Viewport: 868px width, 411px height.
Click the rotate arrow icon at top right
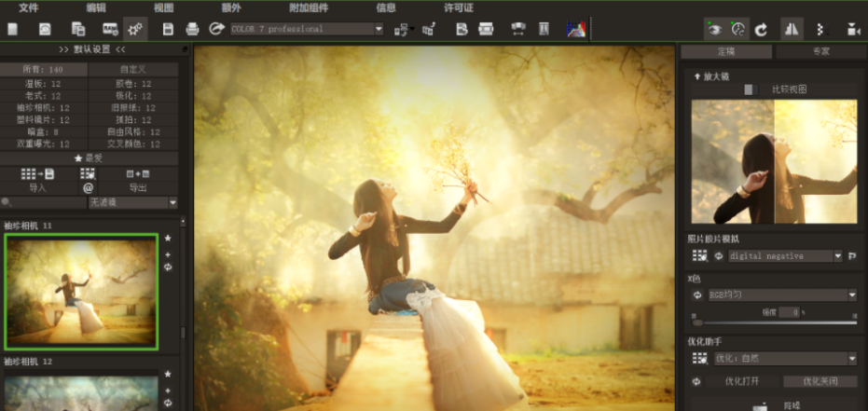tap(761, 29)
